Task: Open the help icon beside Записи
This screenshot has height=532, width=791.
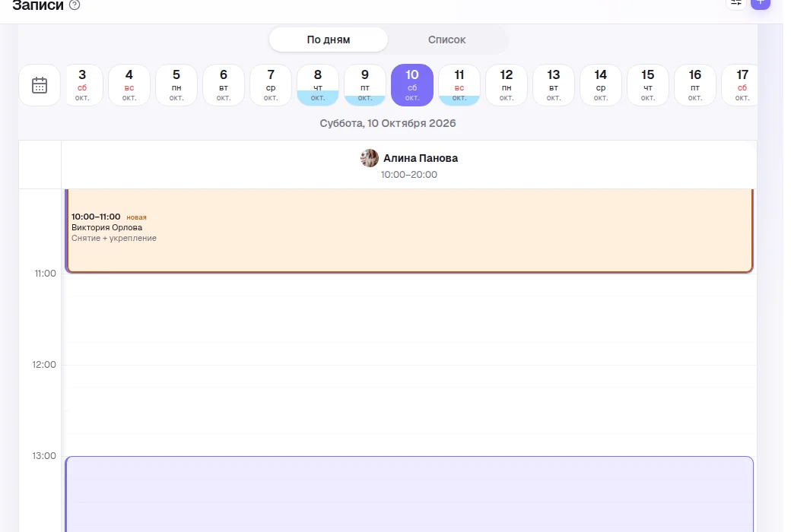Action: click(x=75, y=5)
